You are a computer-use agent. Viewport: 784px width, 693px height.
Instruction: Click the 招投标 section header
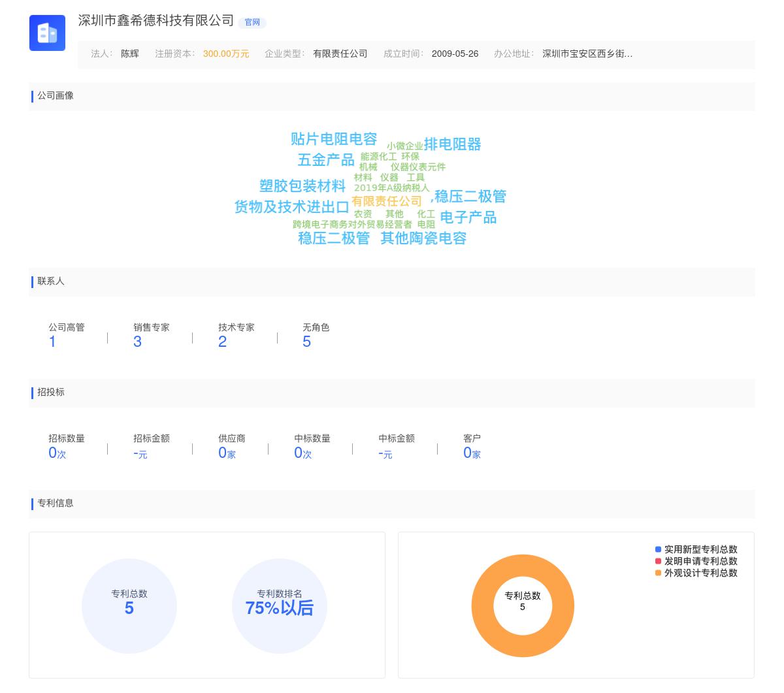pyautogui.click(x=392, y=393)
